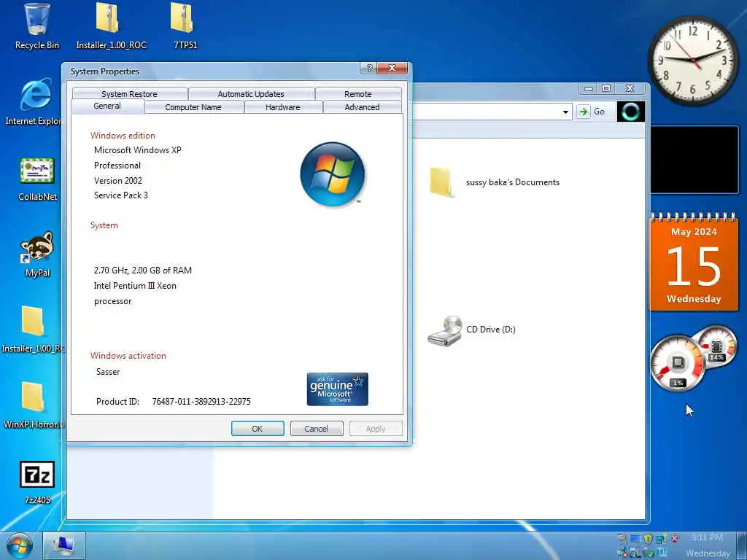
Task: Open sussy baka's Documents folder icon
Action: click(441, 182)
